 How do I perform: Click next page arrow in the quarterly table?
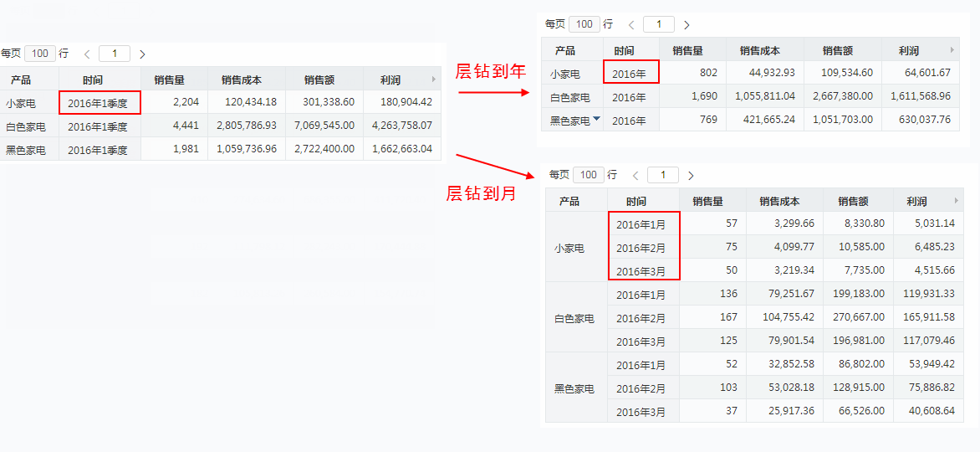point(142,54)
